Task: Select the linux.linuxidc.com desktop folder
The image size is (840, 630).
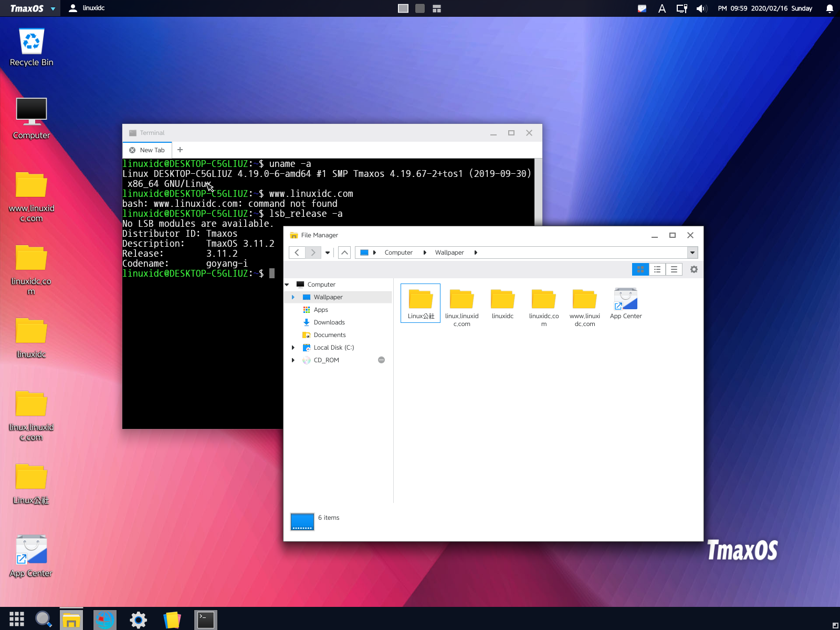Action: point(31,416)
